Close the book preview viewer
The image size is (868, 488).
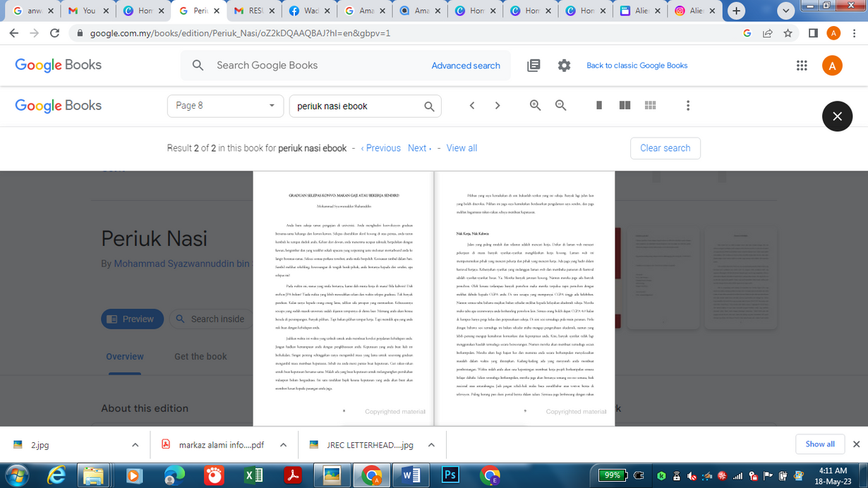tap(837, 116)
